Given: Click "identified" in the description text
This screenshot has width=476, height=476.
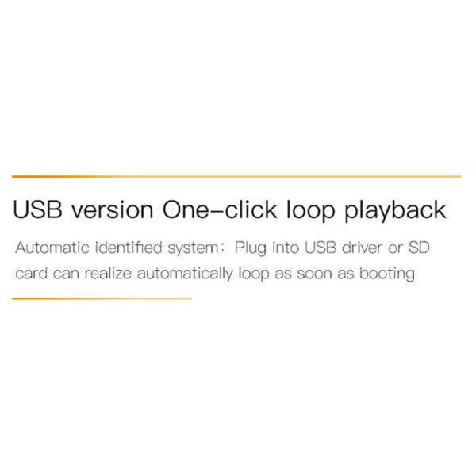Looking at the screenshot, I should click(x=129, y=248).
